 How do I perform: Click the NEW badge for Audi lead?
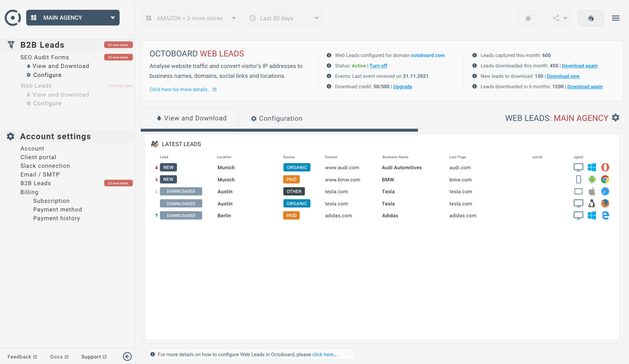[x=168, y=167]
